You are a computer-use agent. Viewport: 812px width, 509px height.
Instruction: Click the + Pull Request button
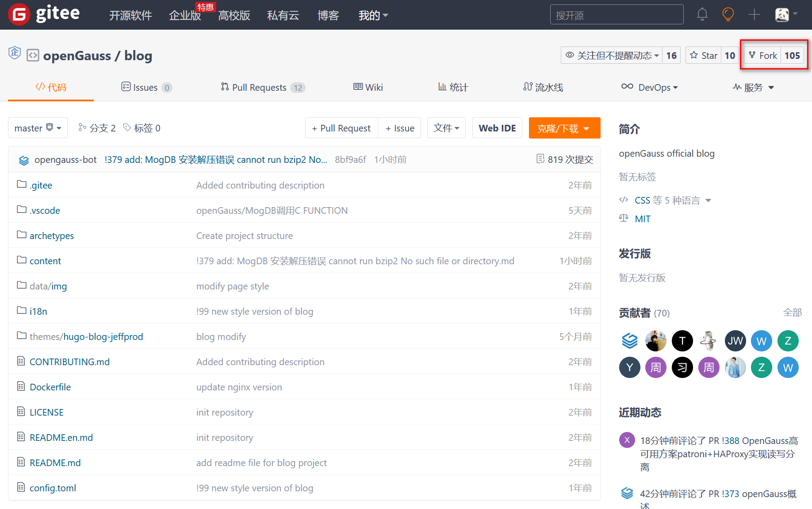tap(341, 128)
